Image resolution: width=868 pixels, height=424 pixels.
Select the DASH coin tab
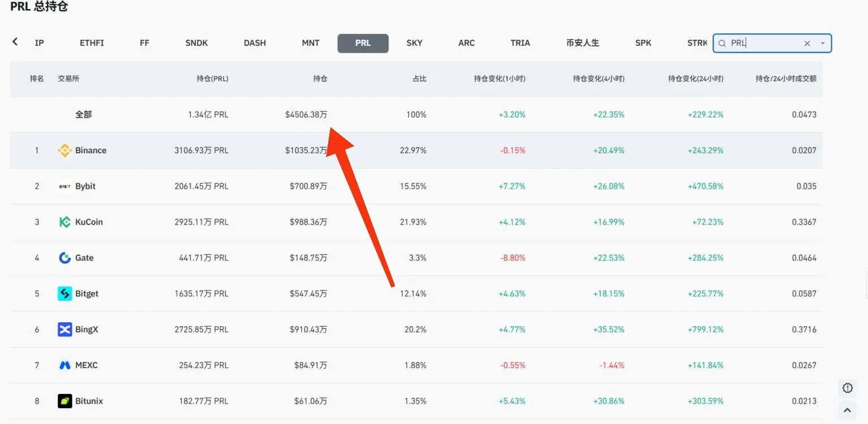click(255, 43)
